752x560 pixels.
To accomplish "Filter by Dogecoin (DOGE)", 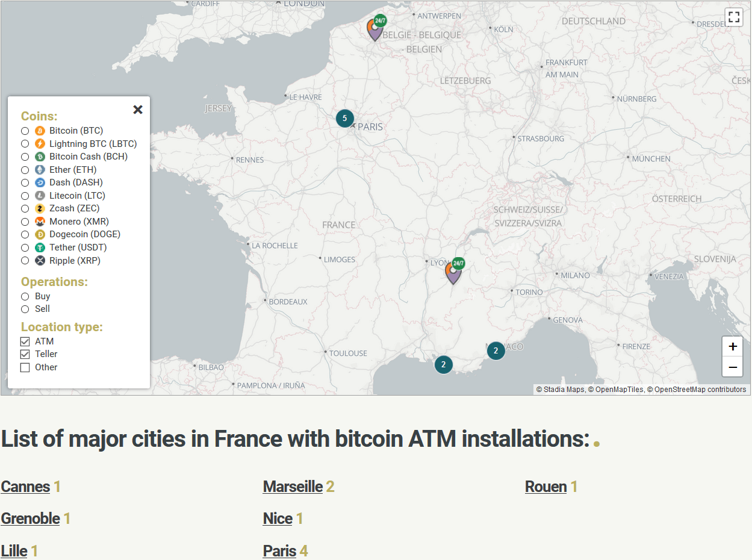I will point(25,235).
